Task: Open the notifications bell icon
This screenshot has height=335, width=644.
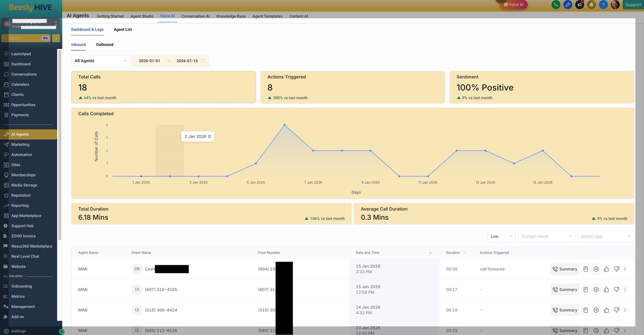Action: (x=591, y=5)
